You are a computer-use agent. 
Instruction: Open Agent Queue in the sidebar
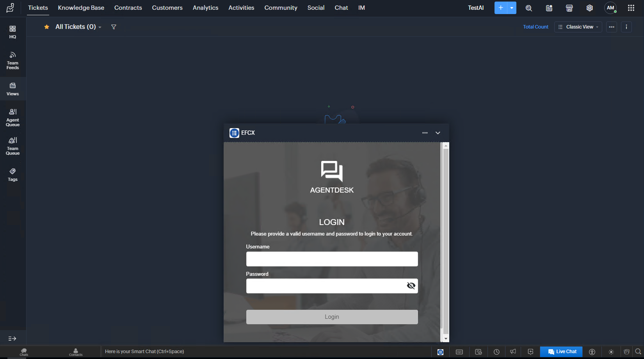pyautogui.click(x=12, y=117)
